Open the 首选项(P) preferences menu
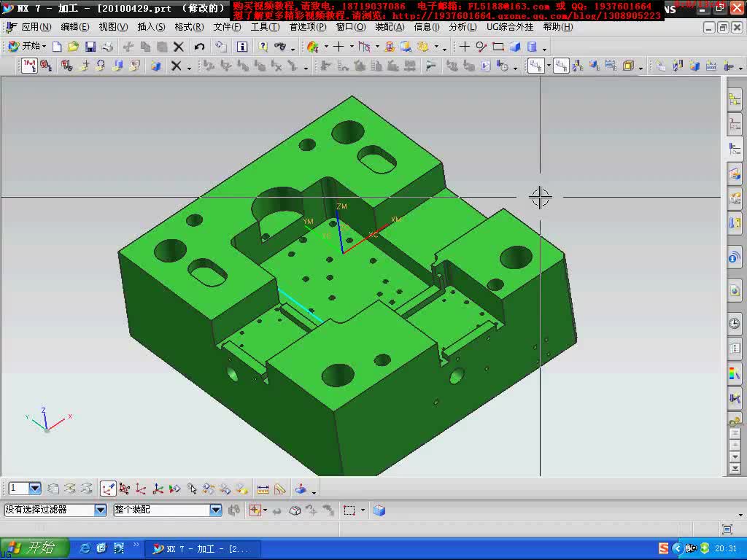This screenshot has width=747, height=560. pos(308,27)
